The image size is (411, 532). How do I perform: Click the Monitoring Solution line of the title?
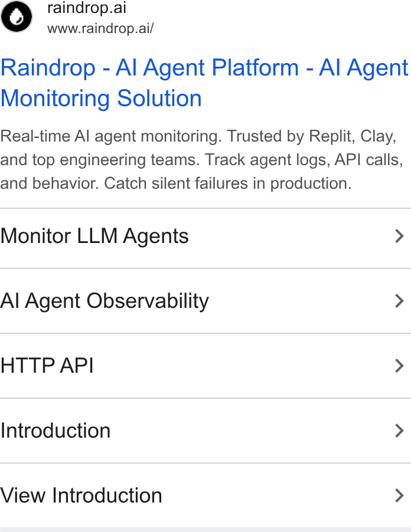pyautogui.click(x=101, y=98)
